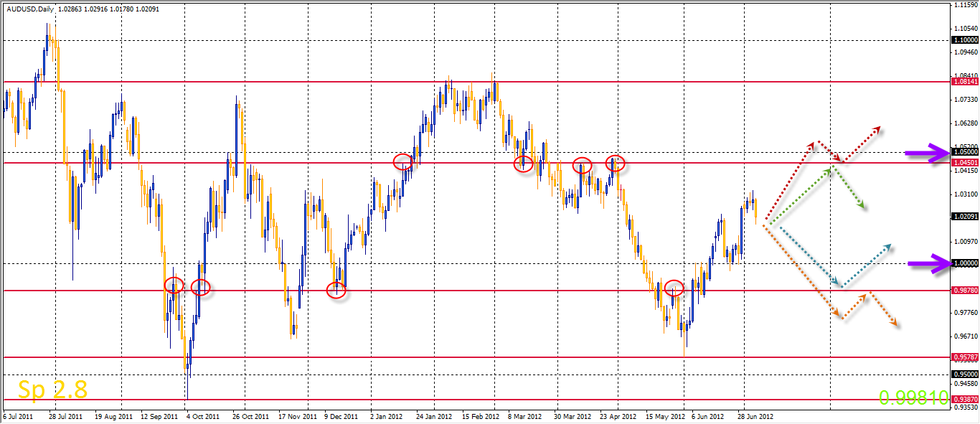Click the current price tag 1.02091

pos(964,216)
